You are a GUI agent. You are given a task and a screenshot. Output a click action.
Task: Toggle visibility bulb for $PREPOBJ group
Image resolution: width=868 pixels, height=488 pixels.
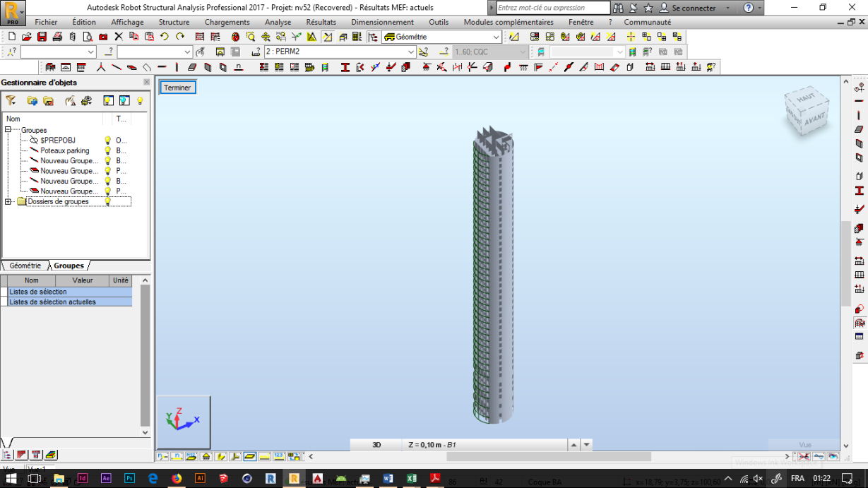(108, 141)
